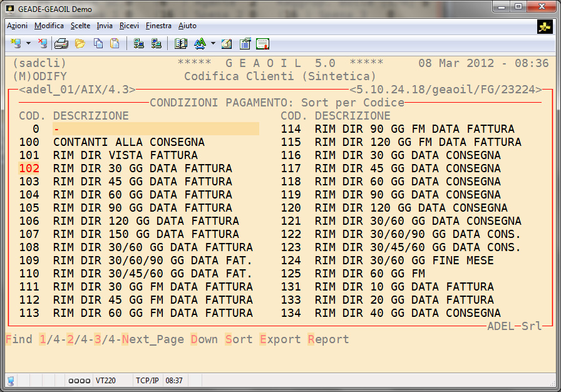Expand the new connection dropdown arrow

pyautogui.click(x=29, y=43)
